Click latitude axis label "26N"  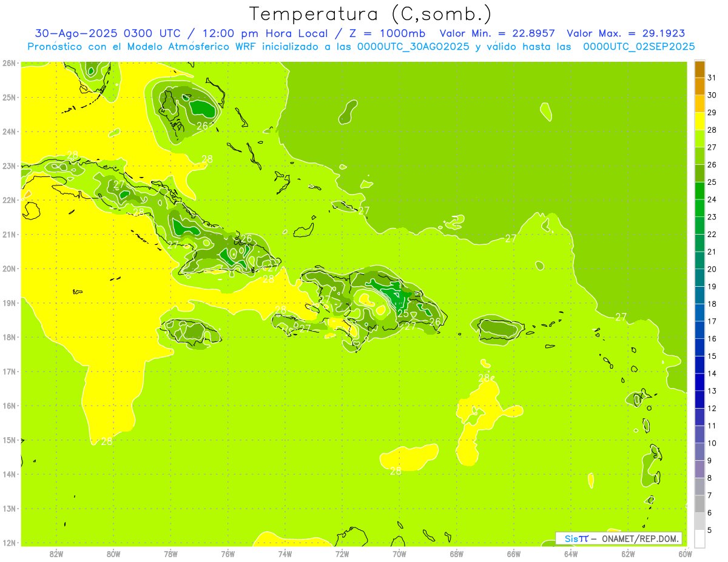(9, 63)
